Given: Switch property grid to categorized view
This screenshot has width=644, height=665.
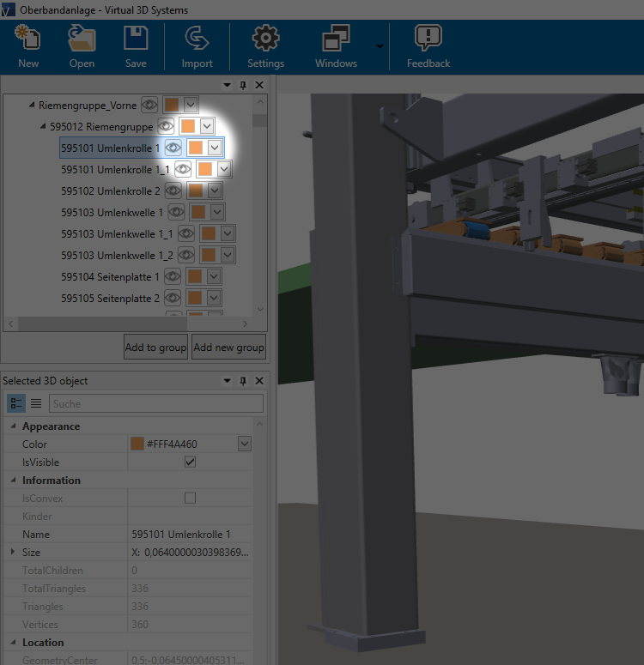Looking at the screenshot, I should pos(16,403).
